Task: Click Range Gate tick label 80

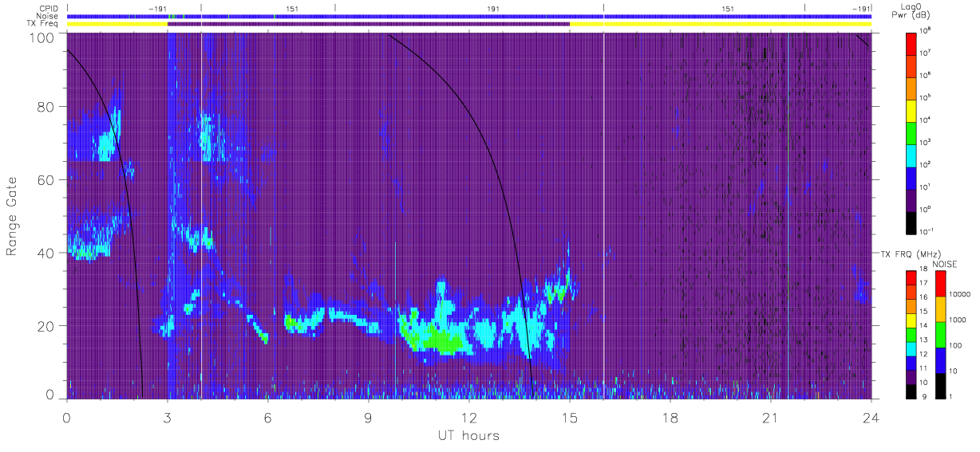Action: pos(46,106)
